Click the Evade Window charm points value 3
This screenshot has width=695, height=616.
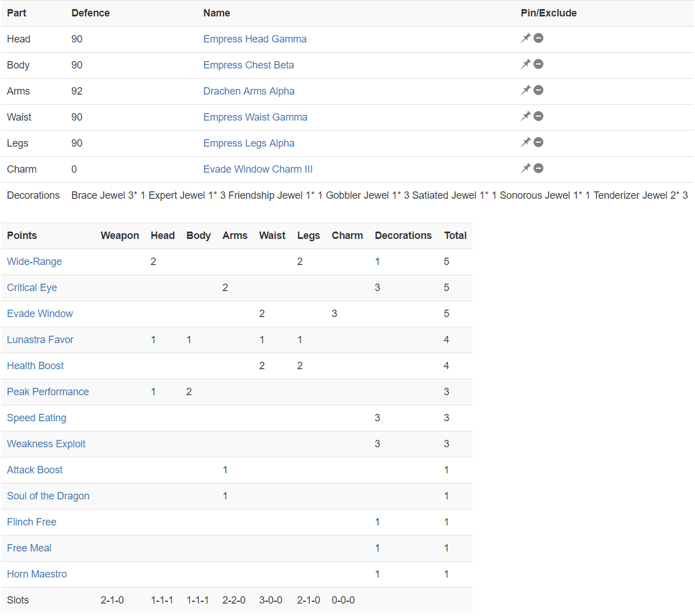click(x=334, y=314)
